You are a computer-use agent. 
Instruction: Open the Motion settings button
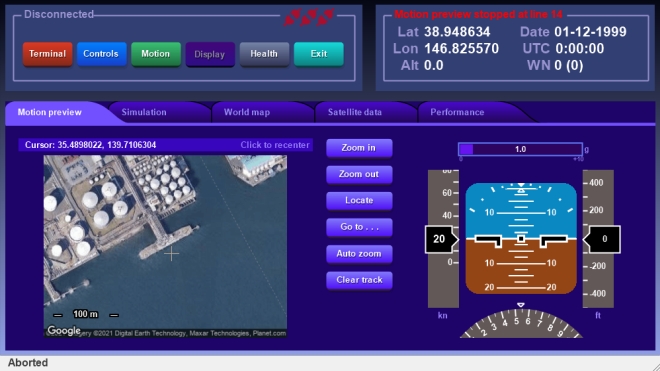[x=156, y=54]
